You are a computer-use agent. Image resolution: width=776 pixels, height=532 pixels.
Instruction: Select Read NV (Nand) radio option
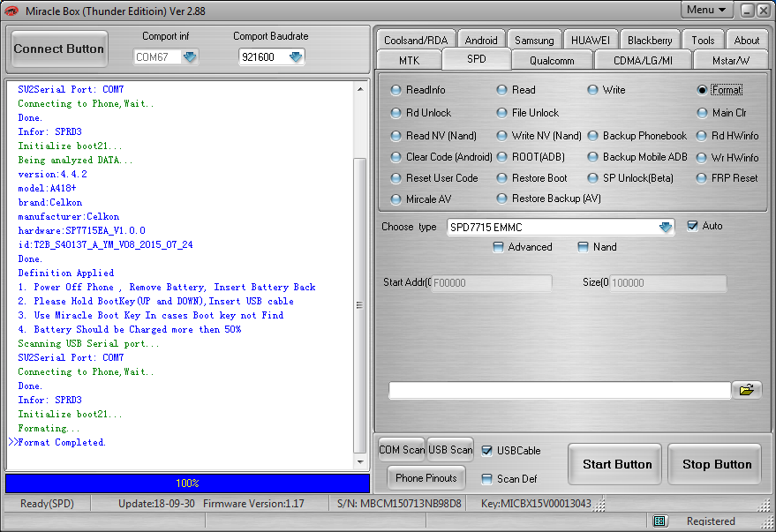tap(433, 136)
